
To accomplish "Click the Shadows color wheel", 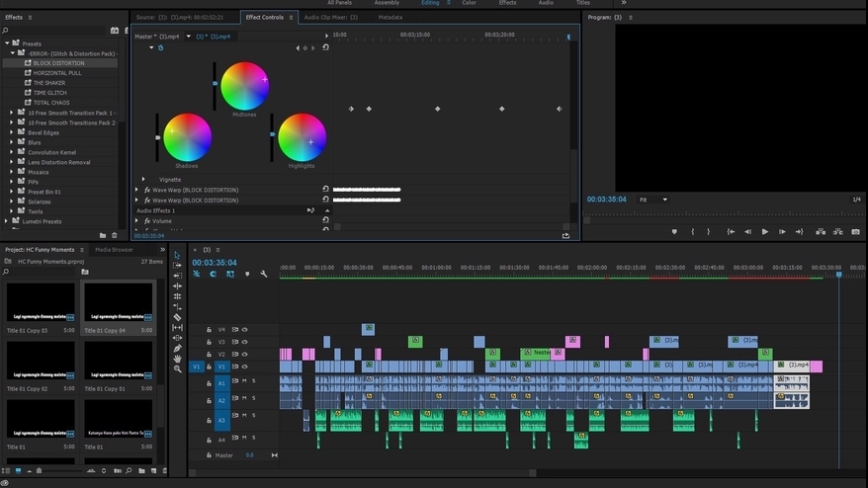I will tap(187, 137).
